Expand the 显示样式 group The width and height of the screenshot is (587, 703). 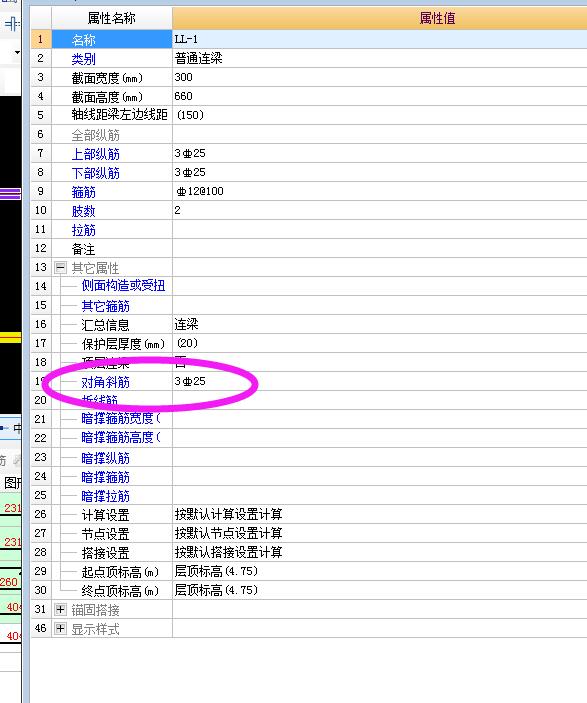tap(61, 629)
